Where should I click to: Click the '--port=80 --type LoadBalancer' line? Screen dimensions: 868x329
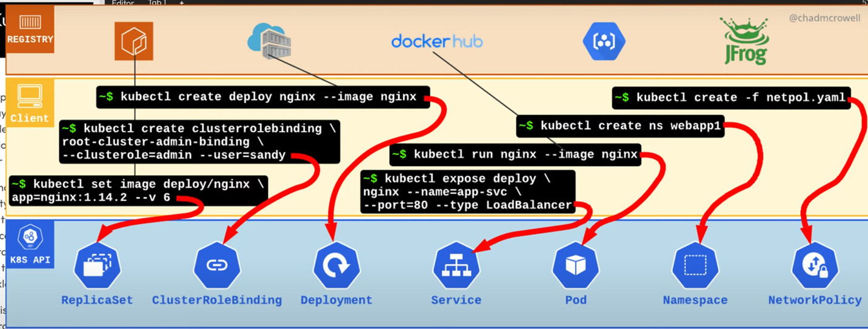point(467,205)
